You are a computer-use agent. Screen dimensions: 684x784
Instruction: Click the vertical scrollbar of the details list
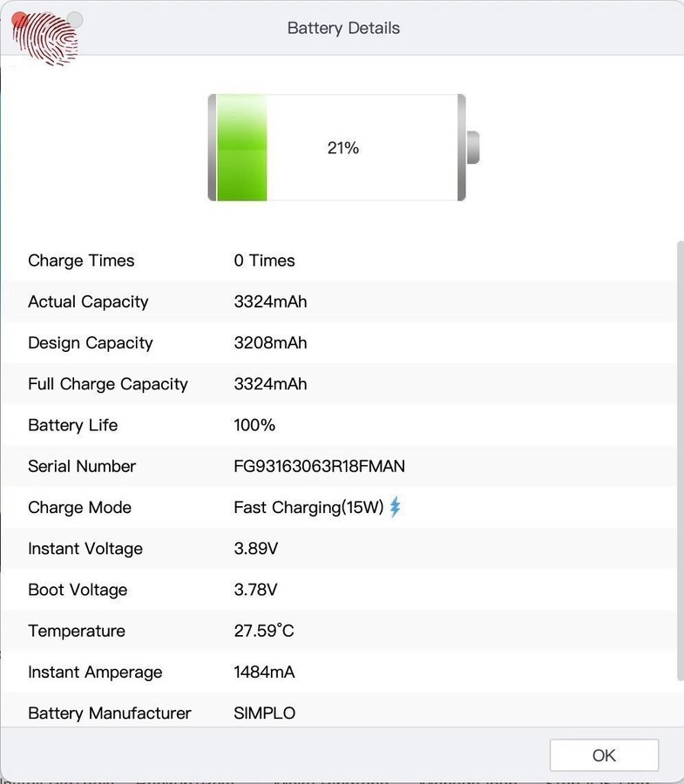pos(680,460)
